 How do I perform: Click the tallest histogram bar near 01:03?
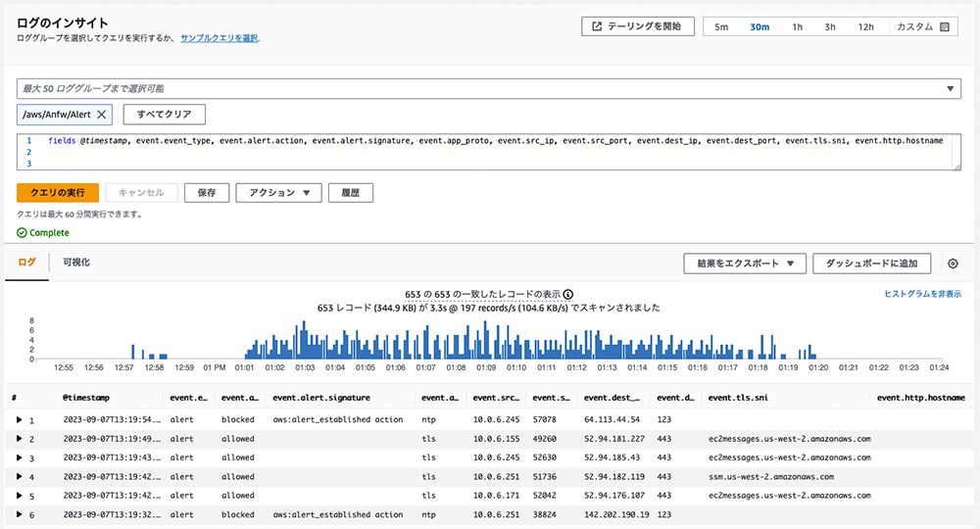point(305,340)
